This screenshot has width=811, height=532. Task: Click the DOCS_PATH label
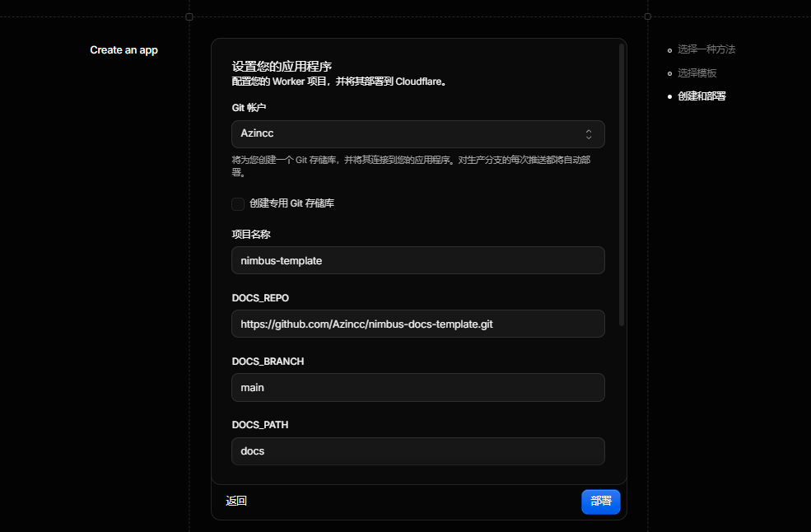click(260, 425)
